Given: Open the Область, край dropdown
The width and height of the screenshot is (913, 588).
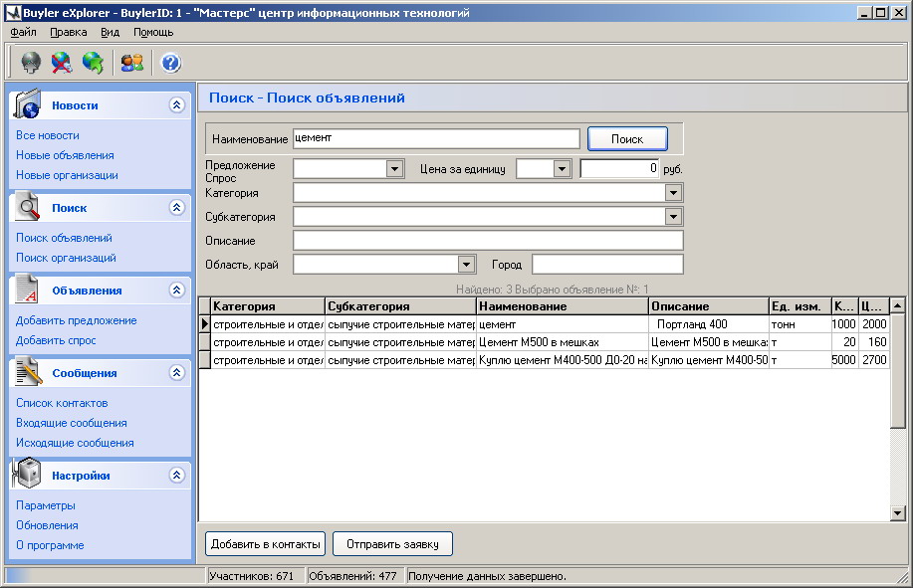Looking at the screenshot, I should pos(465,265).
